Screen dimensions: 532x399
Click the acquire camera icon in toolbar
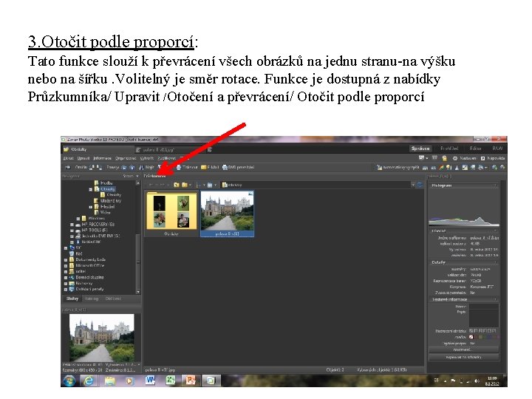(68, 167)
